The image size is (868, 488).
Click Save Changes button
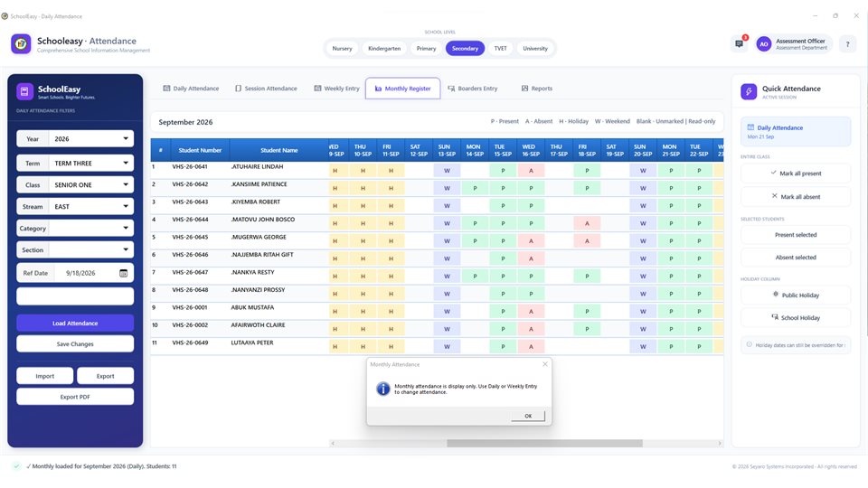pos(75,344)
